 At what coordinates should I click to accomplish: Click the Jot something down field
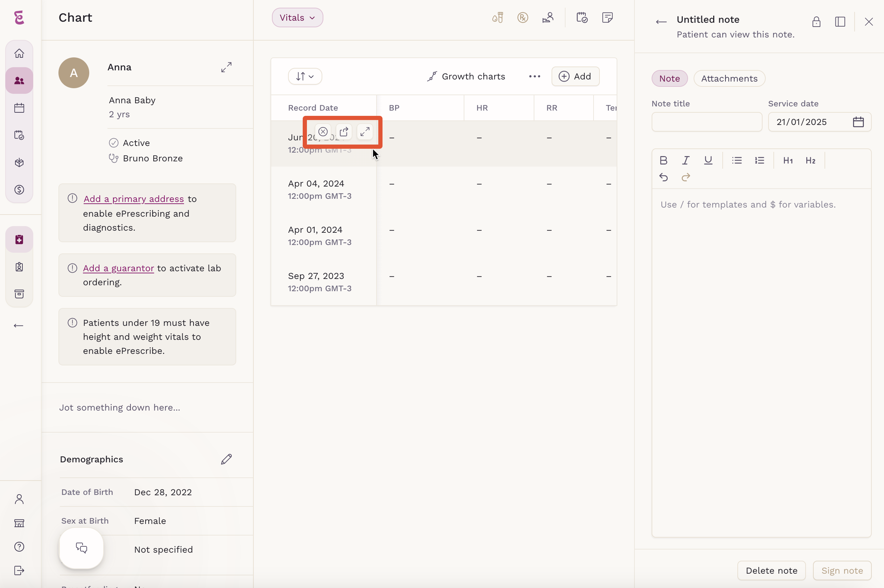pos(120,408)
